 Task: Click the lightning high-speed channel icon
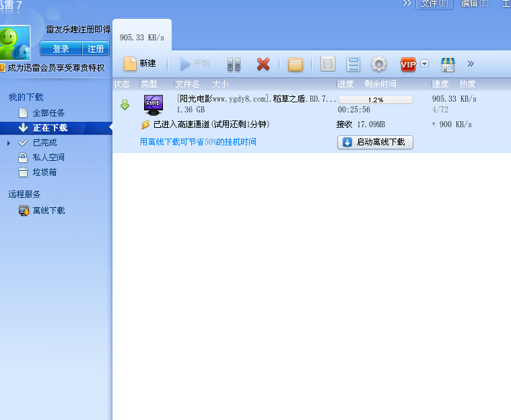[x=145, y=124]
